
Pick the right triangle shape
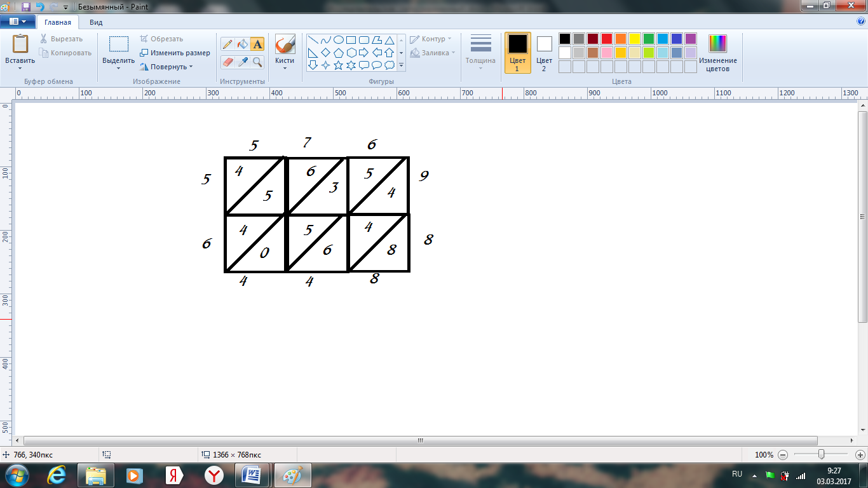pyautogui.click(x=313, y=52)
